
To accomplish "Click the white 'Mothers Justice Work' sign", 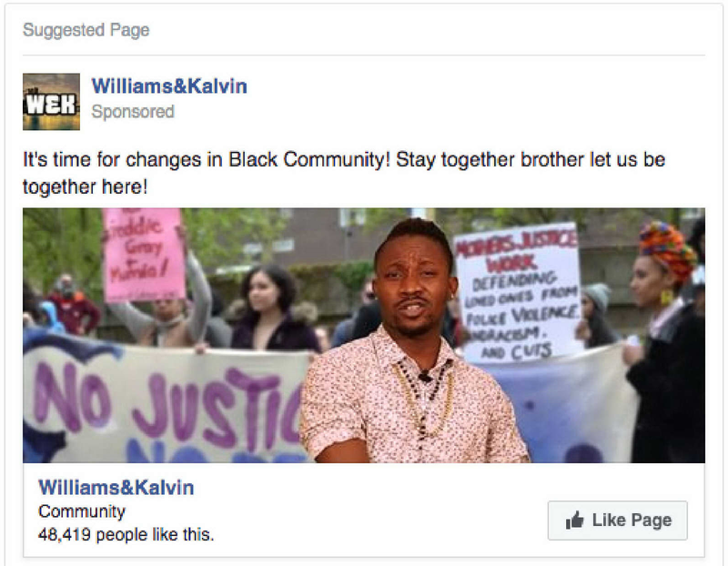I will (x=518, y=292).
